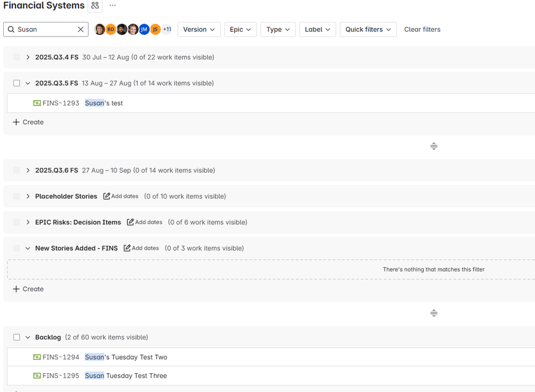The image size is (535, 392).
Task: Select the Backlog checkbox
Action: [x=17, y=337]
